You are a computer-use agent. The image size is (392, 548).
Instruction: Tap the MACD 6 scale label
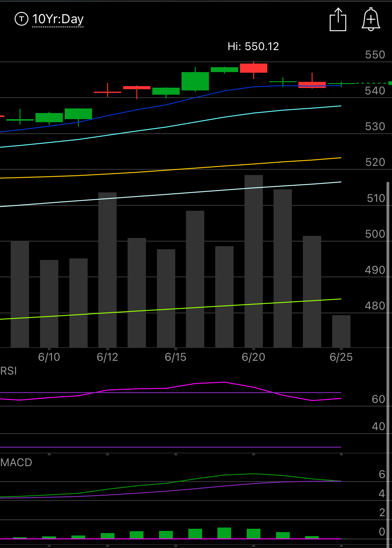(x=382, y=474)
